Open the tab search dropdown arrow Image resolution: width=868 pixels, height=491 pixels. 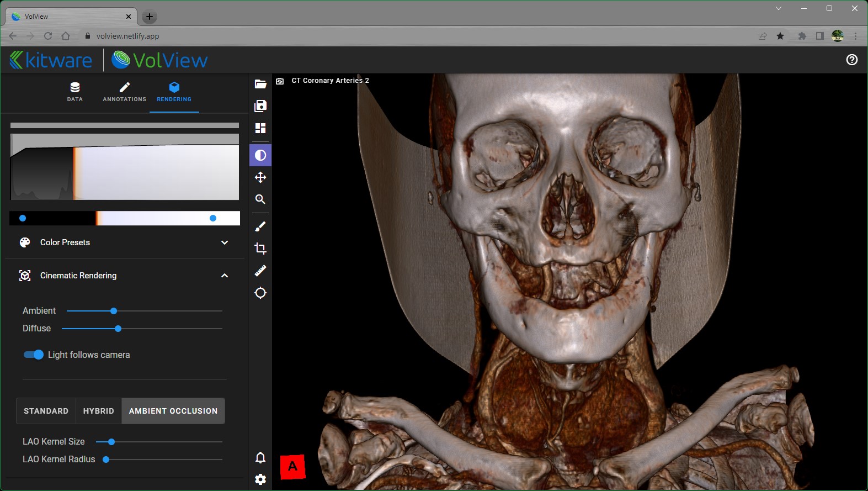[779, 8]
